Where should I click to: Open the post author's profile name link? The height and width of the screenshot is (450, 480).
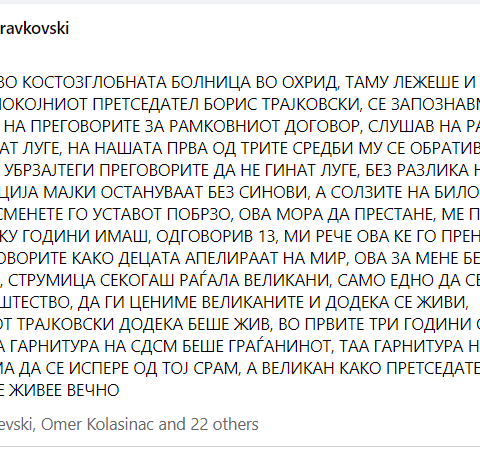pos(34,28)
